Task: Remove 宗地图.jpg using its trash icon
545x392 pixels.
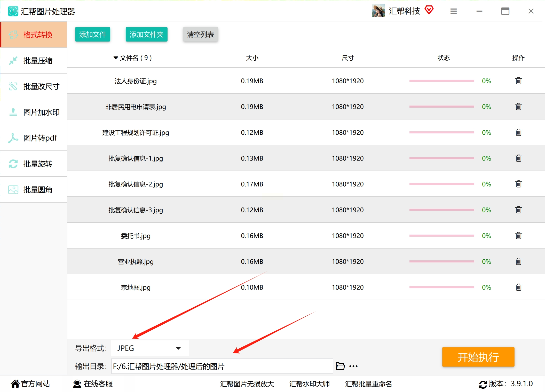Action: click(518, 287)
